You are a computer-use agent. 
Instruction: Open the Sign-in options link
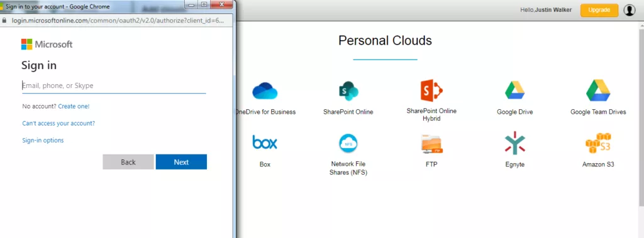pyautogui.click(x=43, y=140)
